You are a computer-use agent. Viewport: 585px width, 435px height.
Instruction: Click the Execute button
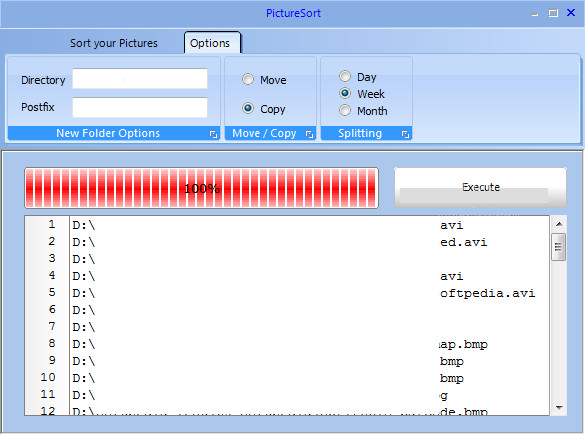[x=481, y=187]
